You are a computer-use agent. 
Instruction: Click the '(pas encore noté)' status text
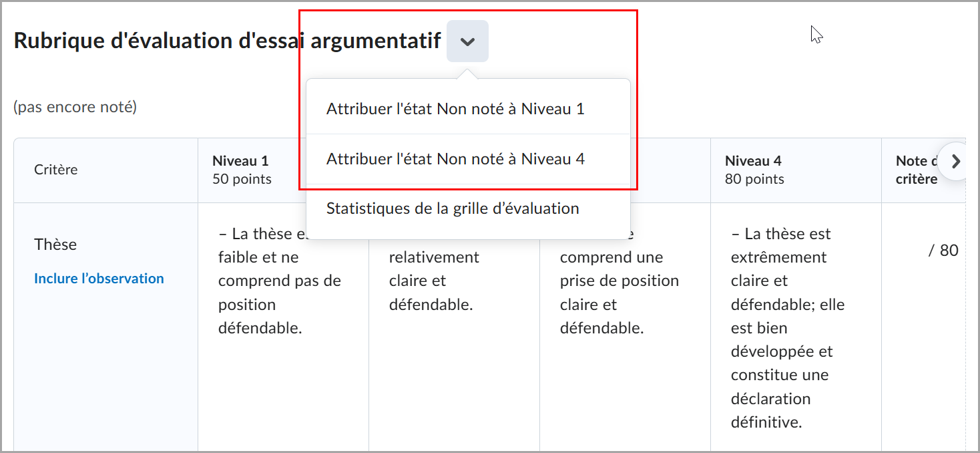[73, 107]
